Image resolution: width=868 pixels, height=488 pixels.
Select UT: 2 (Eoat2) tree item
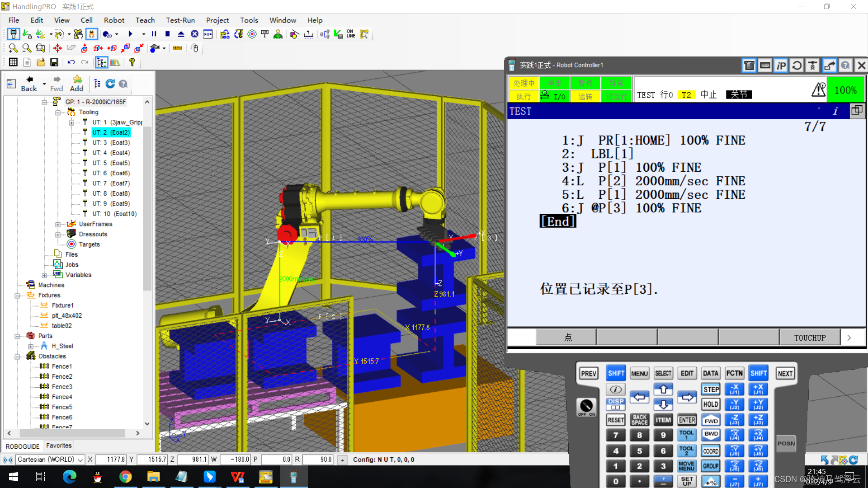(x=111, y=132)
